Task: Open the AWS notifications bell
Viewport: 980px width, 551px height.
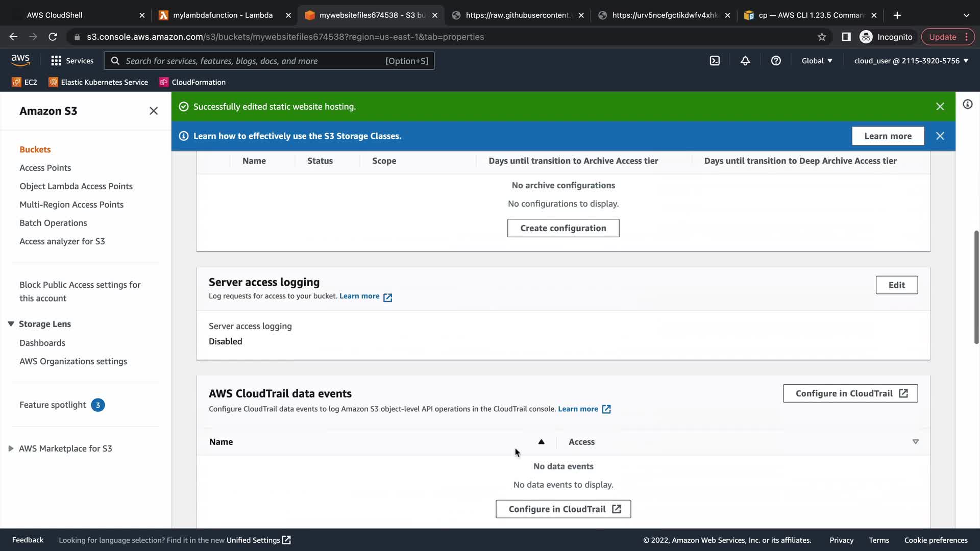Action: [745, 61]
